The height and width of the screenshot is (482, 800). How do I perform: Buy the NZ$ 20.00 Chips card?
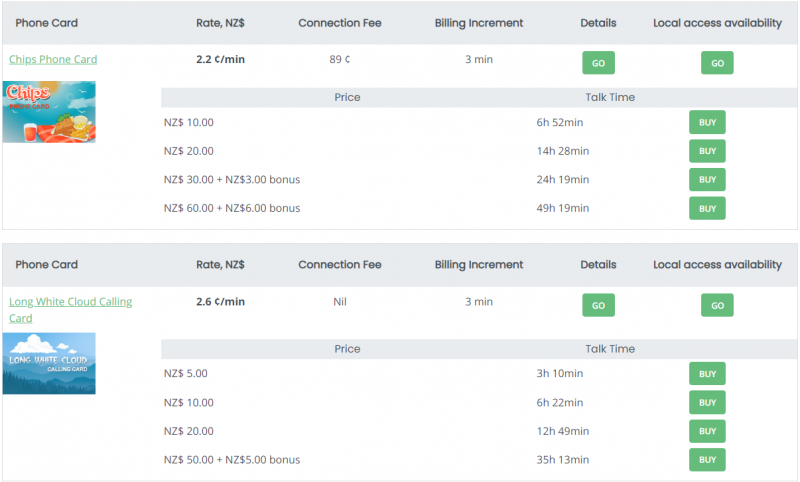[707, 151]
